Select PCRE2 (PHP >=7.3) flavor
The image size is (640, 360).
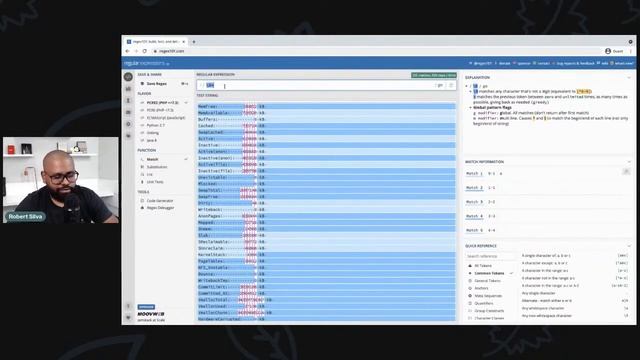162,103
